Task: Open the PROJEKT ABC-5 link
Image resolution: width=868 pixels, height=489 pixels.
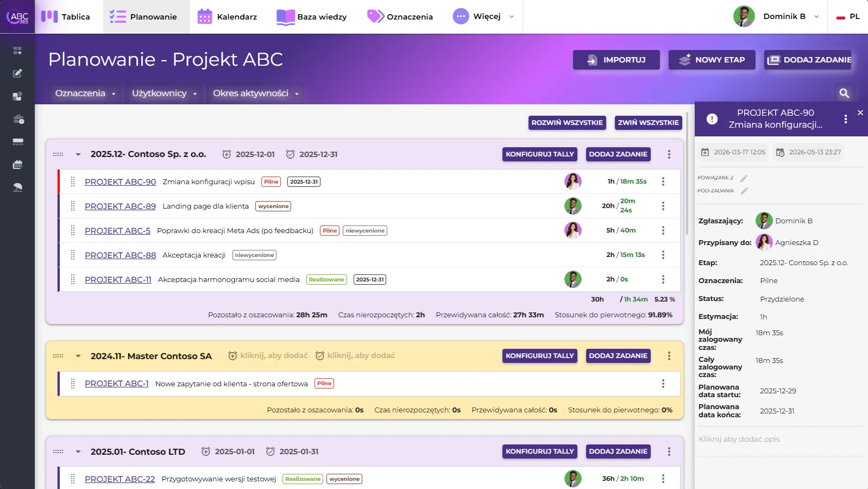Action: click(x=118, y=231)
